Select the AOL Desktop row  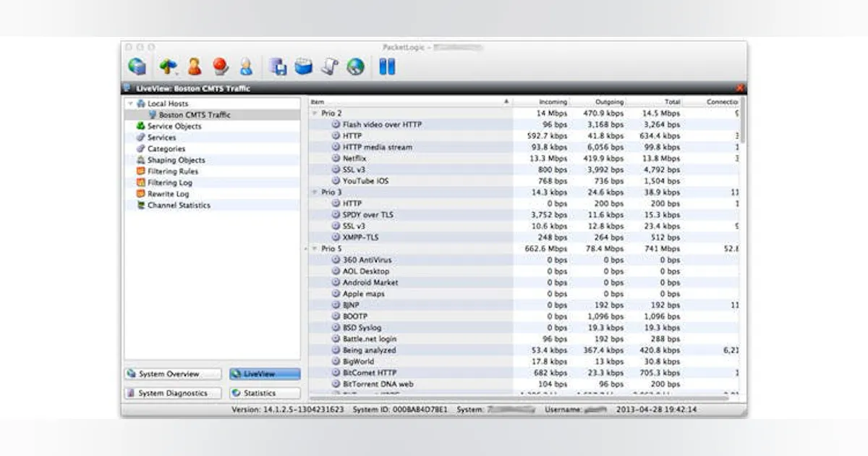click(x=524, y=271)
